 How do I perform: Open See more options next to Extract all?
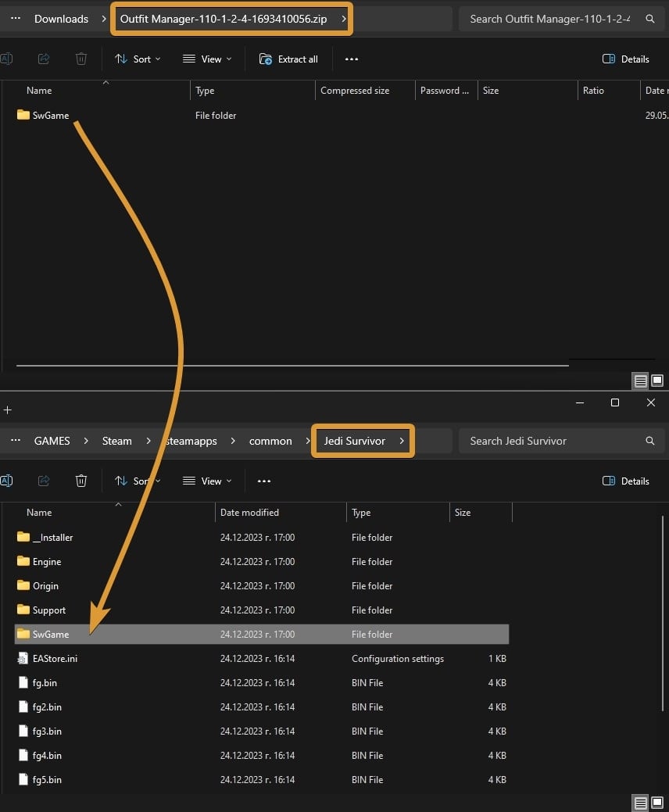point(352,59)
